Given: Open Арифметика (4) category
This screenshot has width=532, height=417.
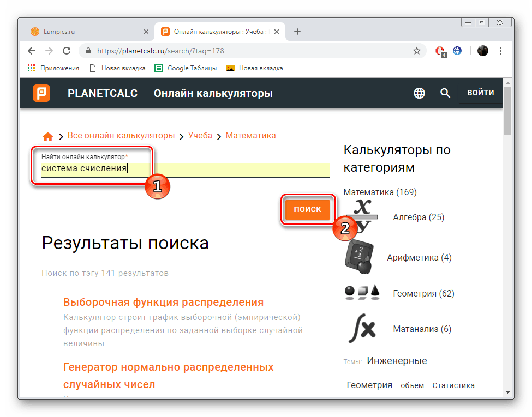Looking at the screenshot, I should (420, 257).
